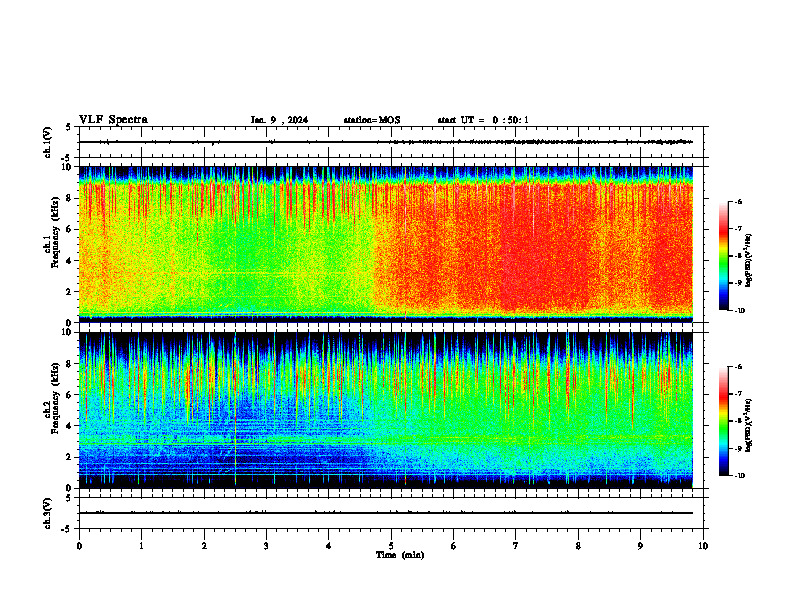Click the "8" kHz tick on the ch.1 frequency axis
This screenshot has width=792, height=612.
click(x=70, y=198)
